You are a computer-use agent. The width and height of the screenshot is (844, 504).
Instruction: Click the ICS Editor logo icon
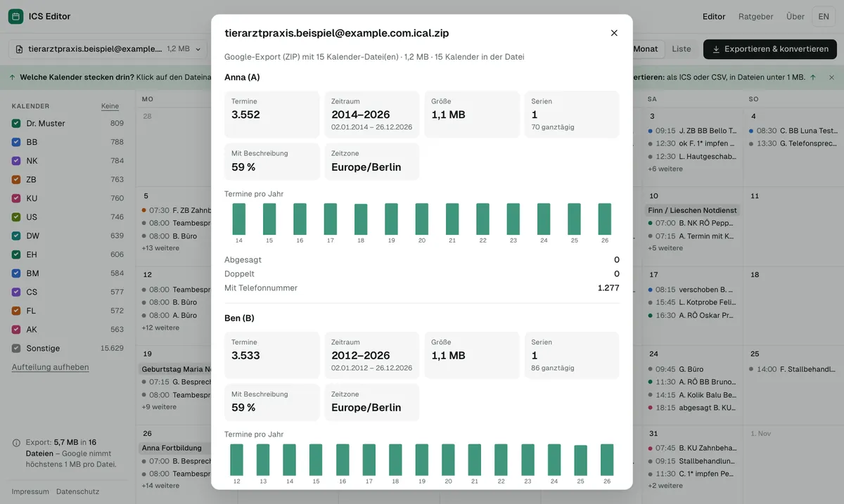coord(15,16)
